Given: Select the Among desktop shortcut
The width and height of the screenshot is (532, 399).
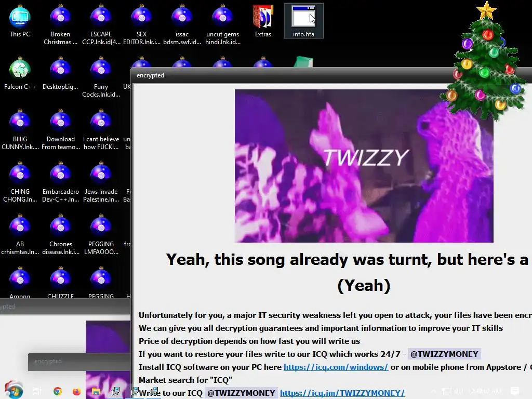Looking at the screenshot, I should [x=20, y=283].
